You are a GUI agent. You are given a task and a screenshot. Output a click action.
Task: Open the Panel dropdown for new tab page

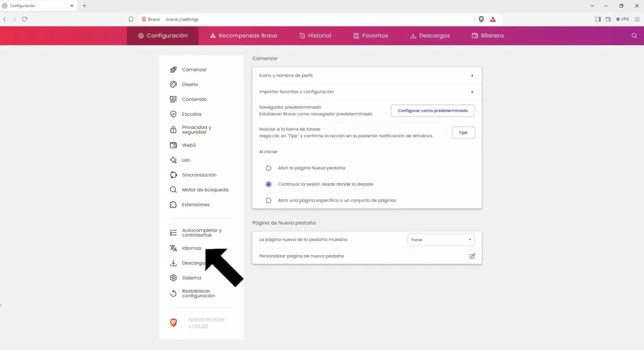441,240
